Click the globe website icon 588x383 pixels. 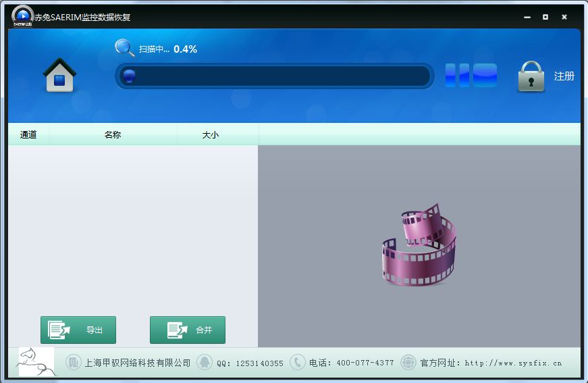point(408,362)
